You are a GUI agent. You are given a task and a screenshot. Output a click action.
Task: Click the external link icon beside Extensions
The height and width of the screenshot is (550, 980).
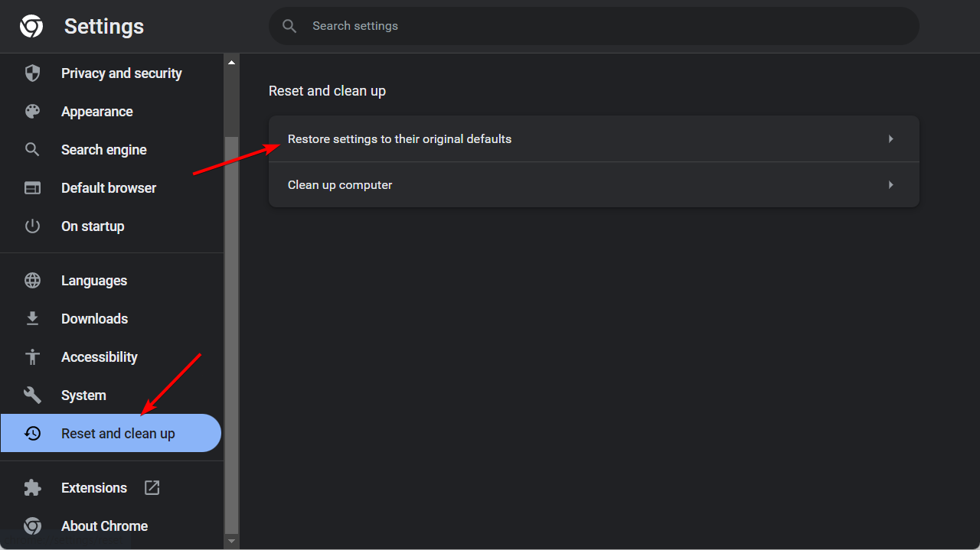152,488
